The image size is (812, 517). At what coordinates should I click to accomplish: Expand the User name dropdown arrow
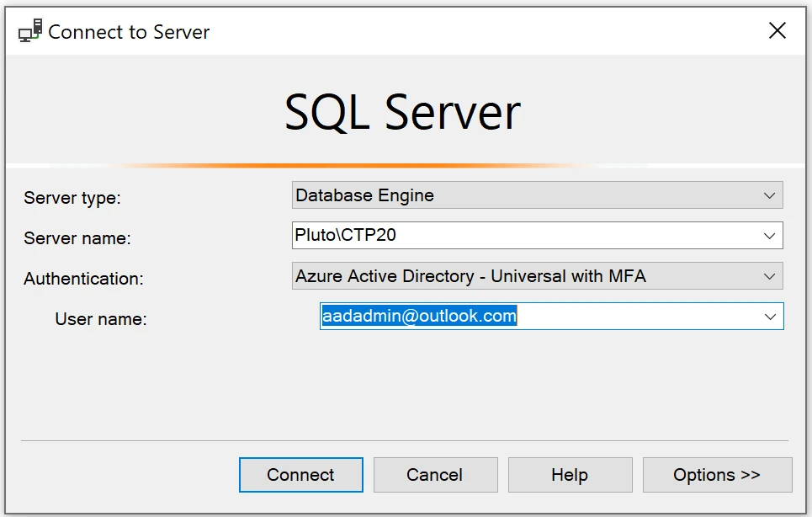tap(769, 316)
